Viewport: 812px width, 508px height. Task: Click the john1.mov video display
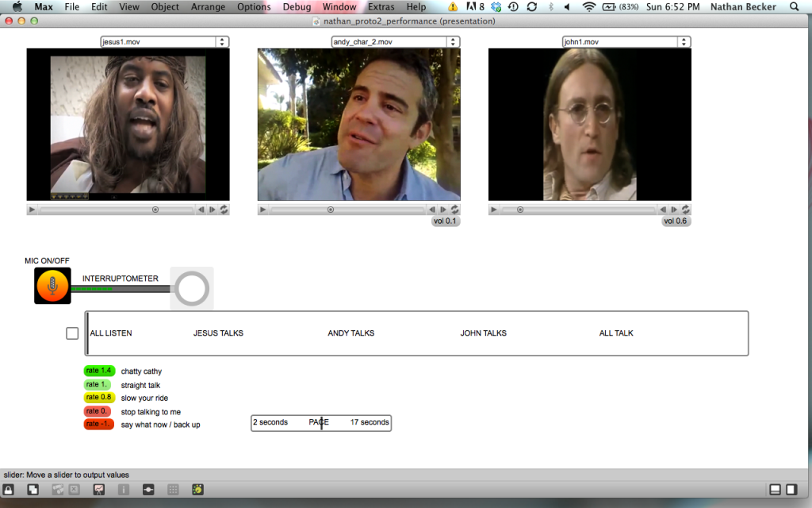(x=590, y=125)
